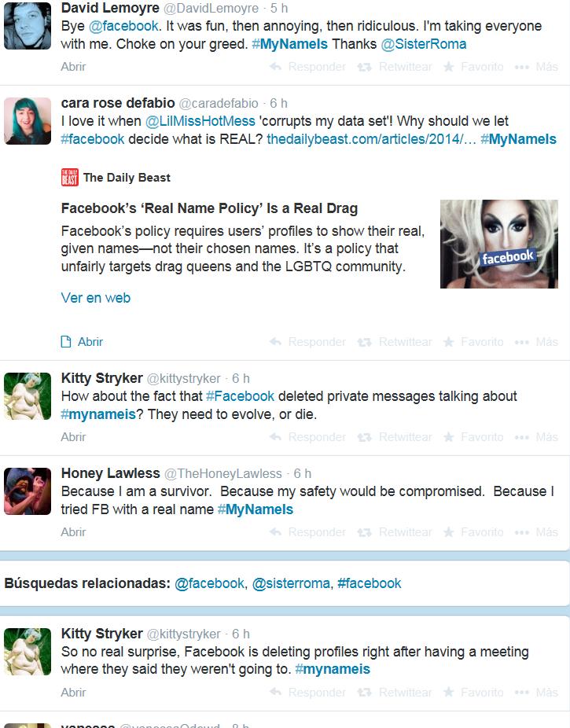
Task: Open the @LilMissHotMess mention
Action: pyautogui.click(x=200, y=121)
